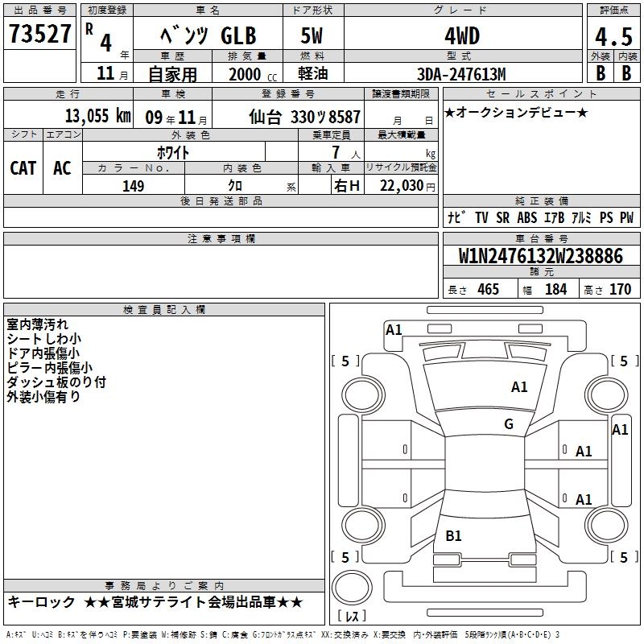Select the width value 184
Viewport: 644px width, 644px height.
[x=555, y=289]
